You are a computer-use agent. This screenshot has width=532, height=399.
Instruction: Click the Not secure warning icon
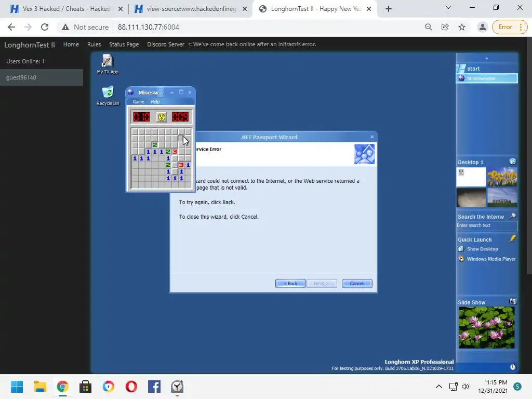(65, 27)
